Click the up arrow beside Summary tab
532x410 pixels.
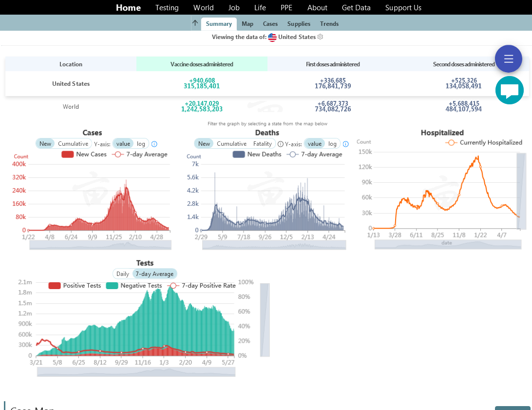click(195, 23)
